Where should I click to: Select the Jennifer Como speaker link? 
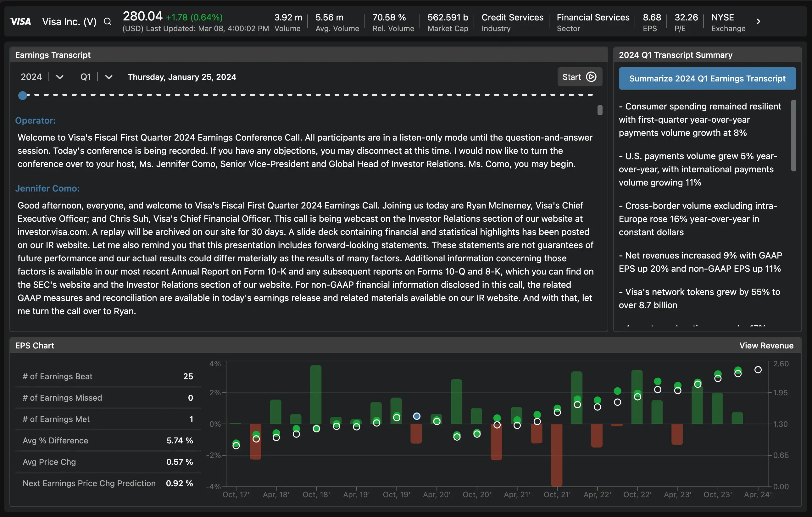point(47,188)
